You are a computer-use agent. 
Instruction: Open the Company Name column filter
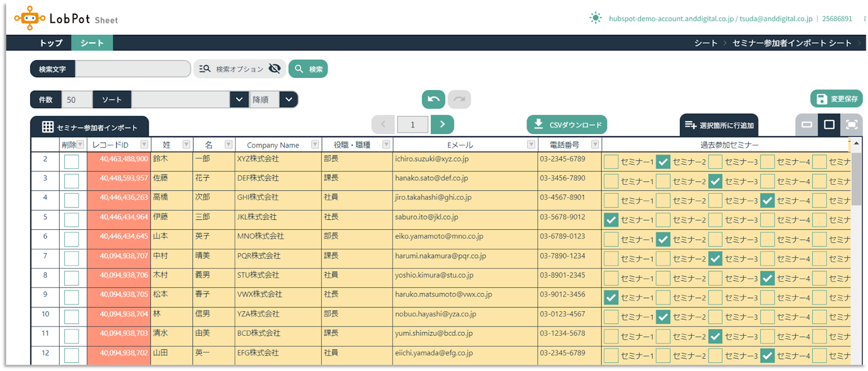(315, 144)
